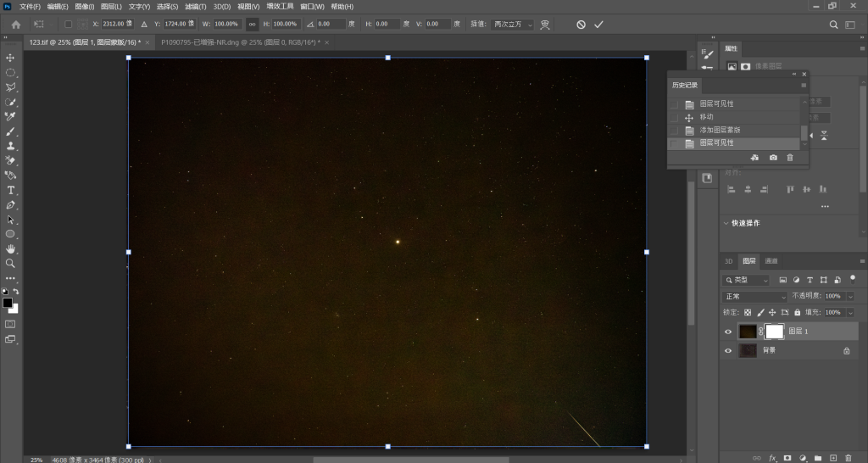Toggle Quick Mask mode
This screenshot has width=868, height=463.
click(10, 324)
